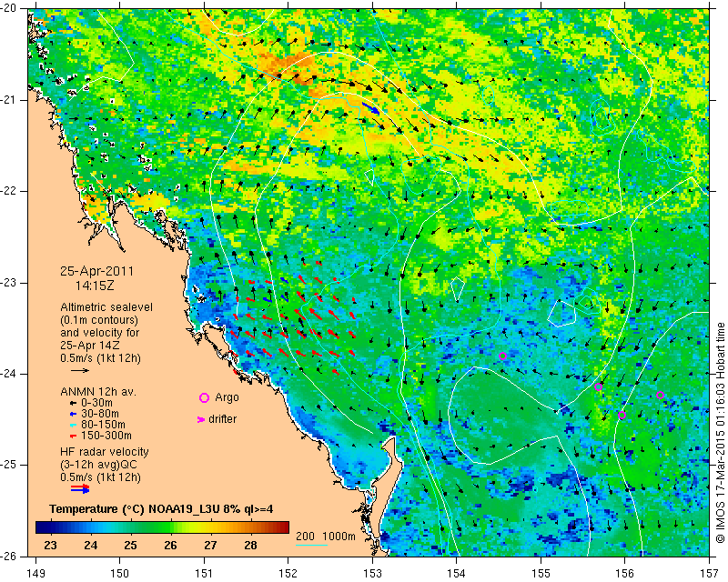Select the westernmost Argo float marker on map
Viewport: 728px width, 582px height.
click(502, 356)
